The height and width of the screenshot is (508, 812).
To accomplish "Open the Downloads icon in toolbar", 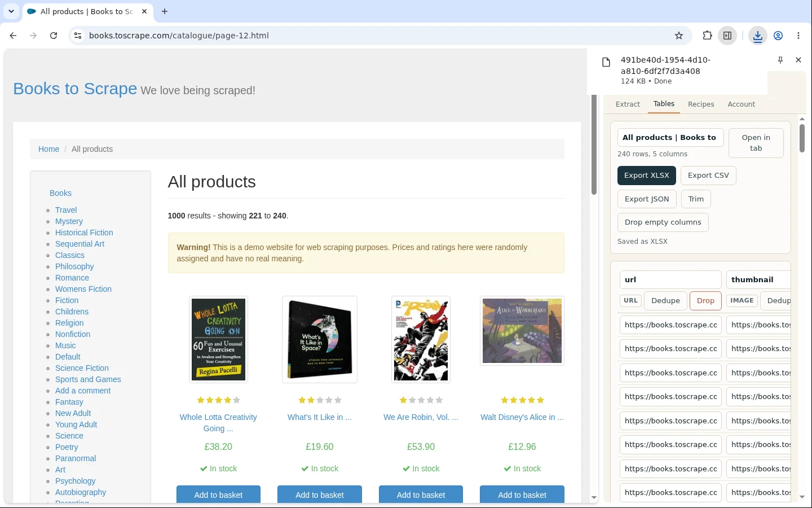I will point(757,36).
